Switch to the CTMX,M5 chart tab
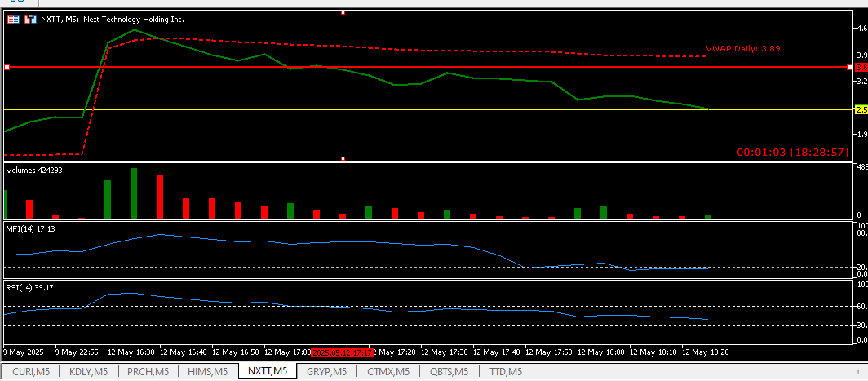 tap(388, 371)
